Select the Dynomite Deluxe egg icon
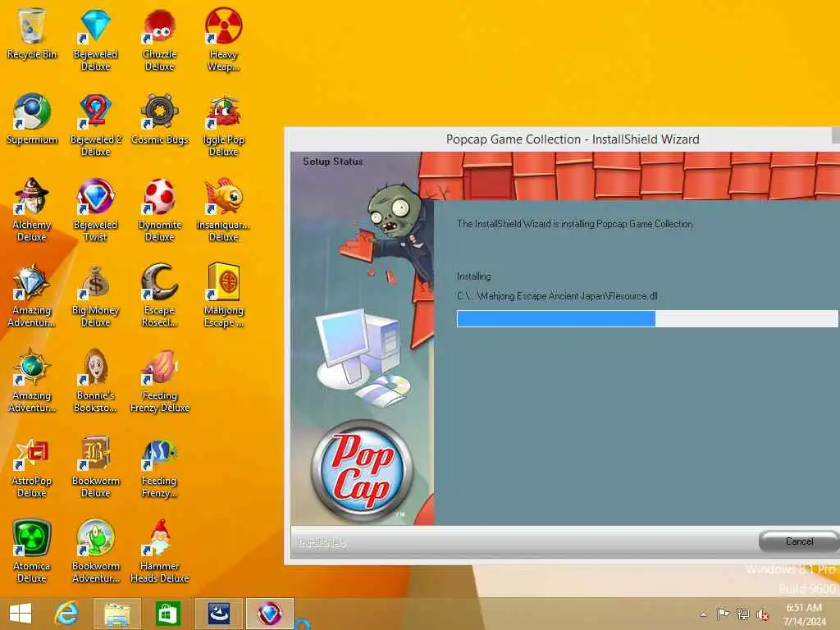This screenshot has height=630, width=840. (x=160, y=209)
